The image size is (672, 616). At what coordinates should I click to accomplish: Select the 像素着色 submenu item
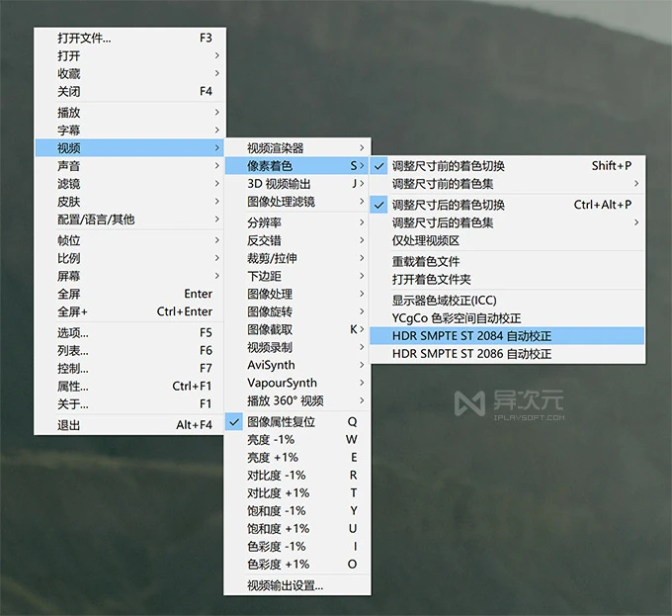point(297,166)
